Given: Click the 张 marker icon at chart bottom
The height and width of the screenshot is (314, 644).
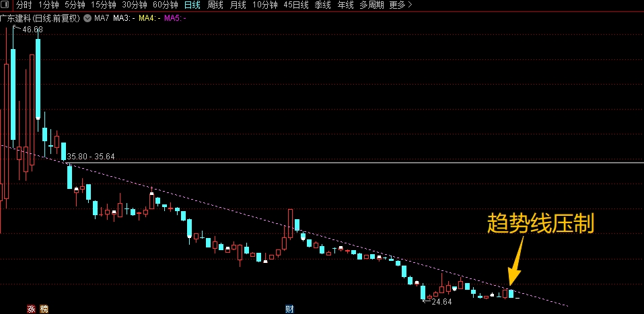Looking at the screenshot, I should pos(31,309).
